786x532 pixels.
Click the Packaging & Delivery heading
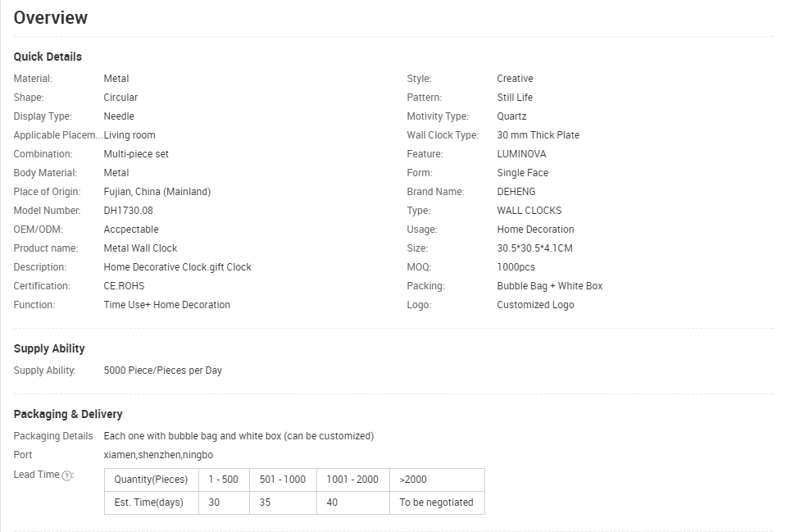point(68,414)
